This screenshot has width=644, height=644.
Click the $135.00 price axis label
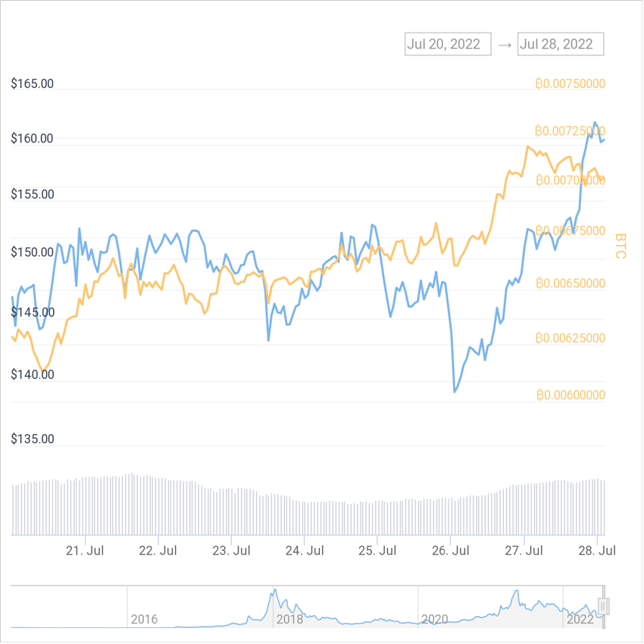coord(33,439)
